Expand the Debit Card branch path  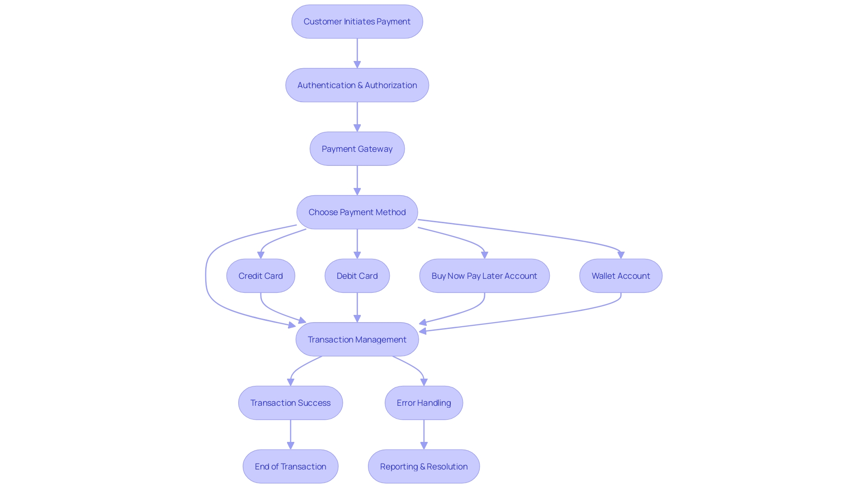coord(356,275)
